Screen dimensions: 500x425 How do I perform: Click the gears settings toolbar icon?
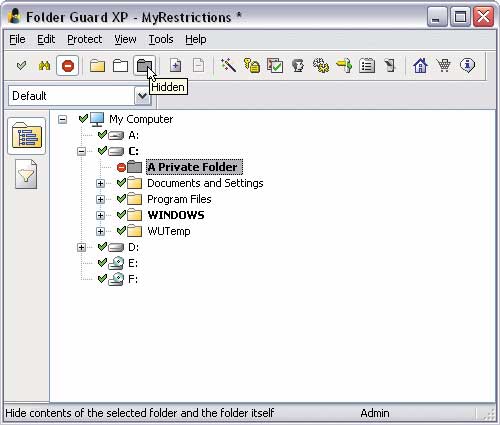[x=321, y=65]
